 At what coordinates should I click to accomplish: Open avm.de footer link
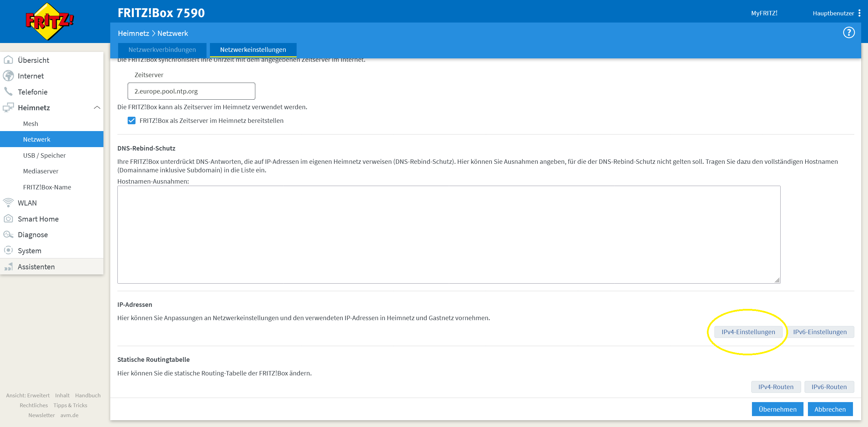coord(69,415)
